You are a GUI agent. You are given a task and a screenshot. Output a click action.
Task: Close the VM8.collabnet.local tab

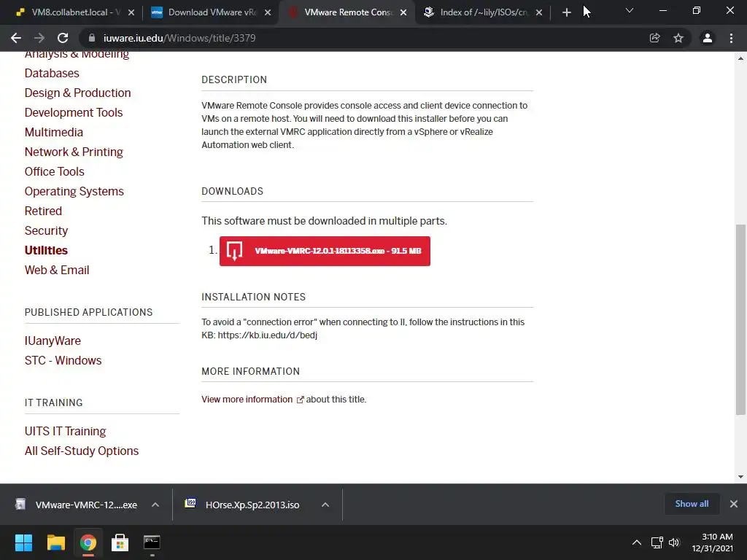point(131,12)
